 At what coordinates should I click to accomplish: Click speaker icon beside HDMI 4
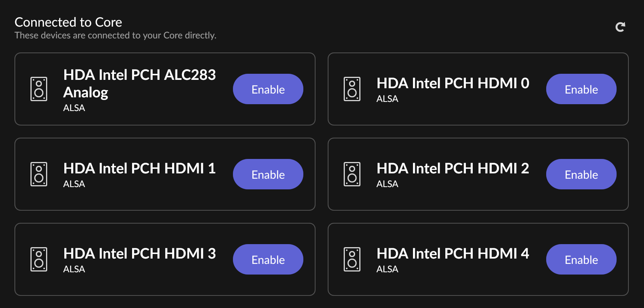pyautogui.click(x=352, y=259)
